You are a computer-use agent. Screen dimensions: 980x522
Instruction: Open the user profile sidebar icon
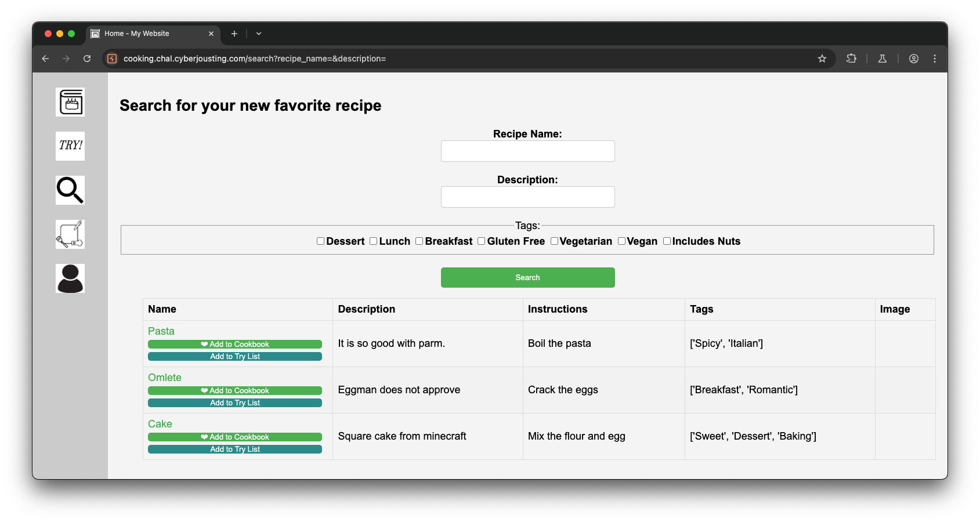click(x=70, y=278)
